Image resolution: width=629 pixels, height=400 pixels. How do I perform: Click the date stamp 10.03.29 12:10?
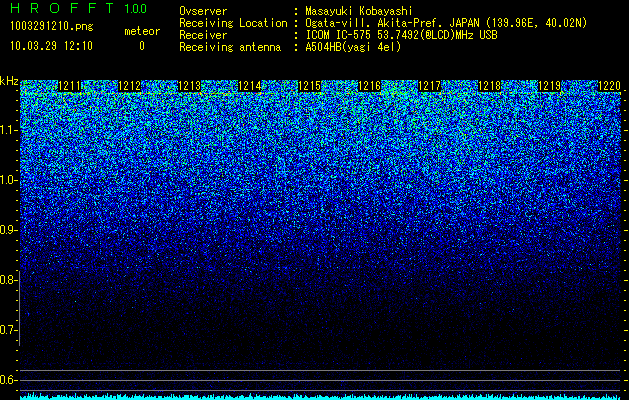(51, 46)
